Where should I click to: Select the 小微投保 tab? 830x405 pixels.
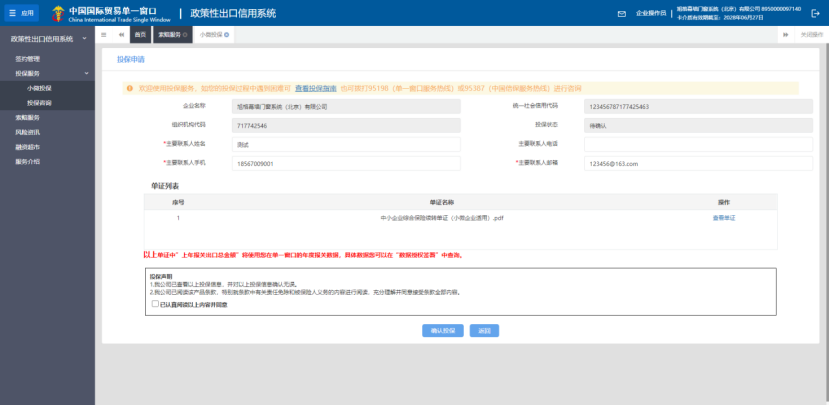[214, 35]
